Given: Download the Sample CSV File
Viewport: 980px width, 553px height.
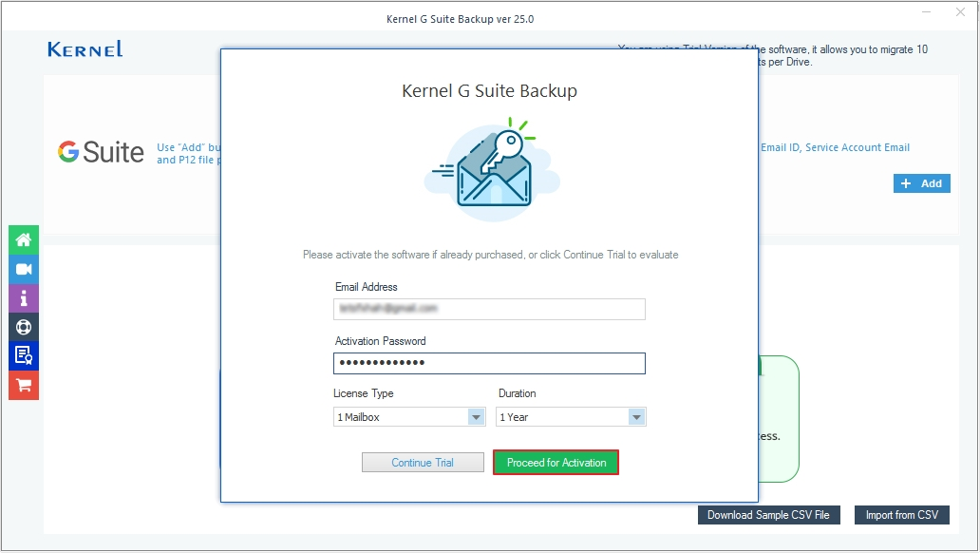Looking at the screenshot, I should [769, 514].
